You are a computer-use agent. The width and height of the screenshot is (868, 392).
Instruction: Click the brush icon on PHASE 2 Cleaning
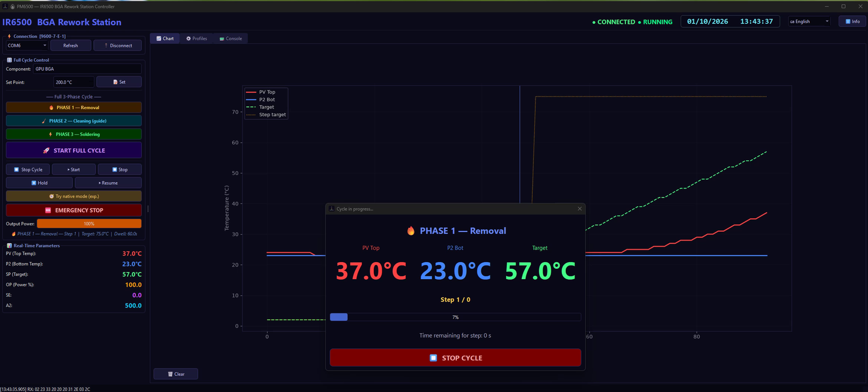point(44,121)
